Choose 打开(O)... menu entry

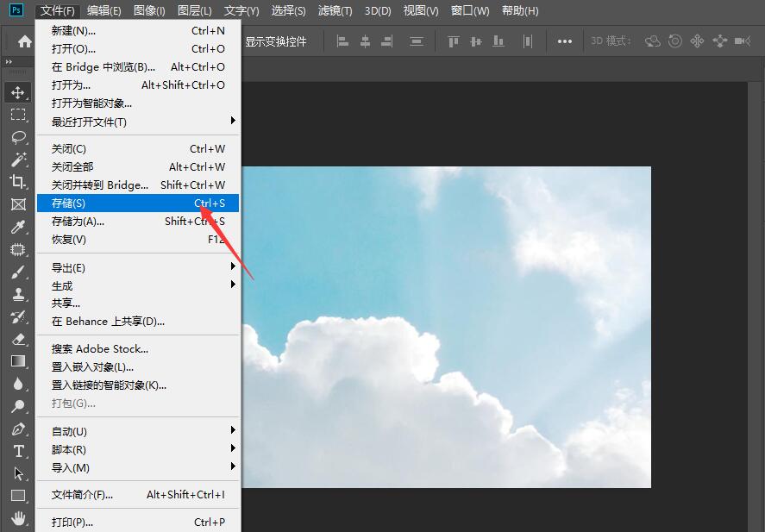138,49
